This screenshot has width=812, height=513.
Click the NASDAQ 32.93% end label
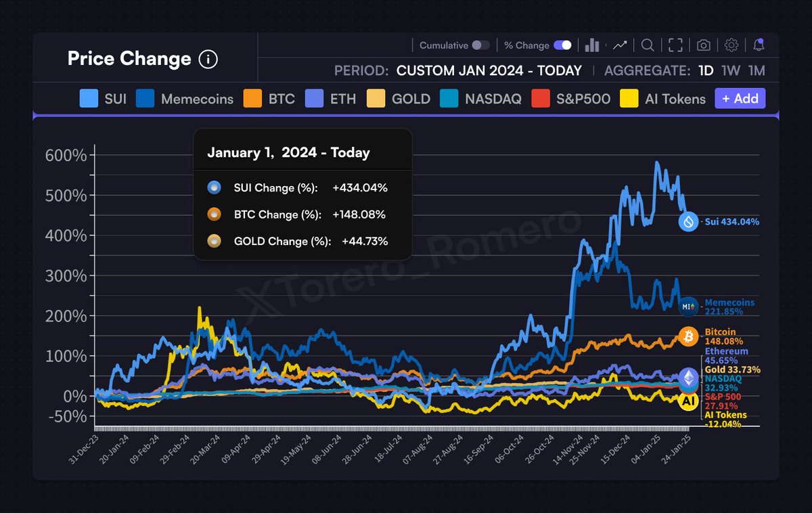tap(723, 383)
